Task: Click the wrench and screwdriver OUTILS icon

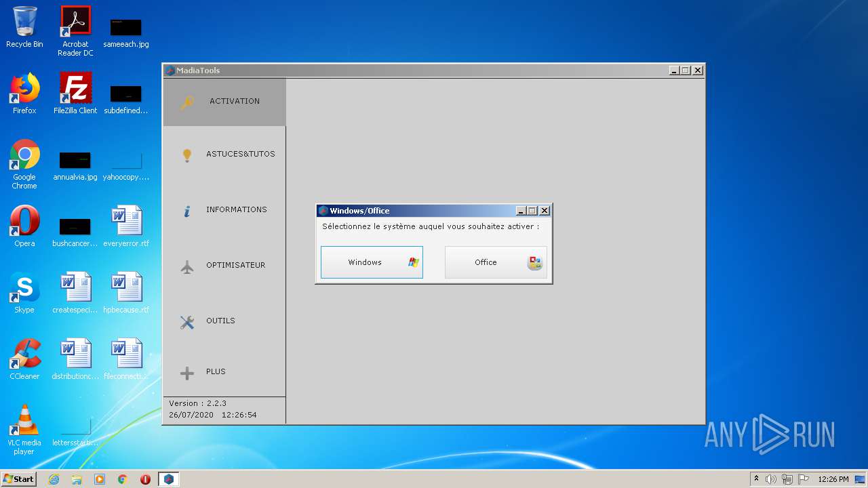Action: click(x=187, y=322)
